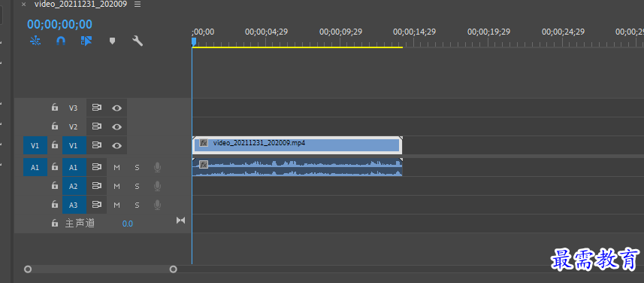Image resolution: width=644 pixels, height=283 pixels.
Task: Toggle track targeting for V1 track
Action: (74, 145)
